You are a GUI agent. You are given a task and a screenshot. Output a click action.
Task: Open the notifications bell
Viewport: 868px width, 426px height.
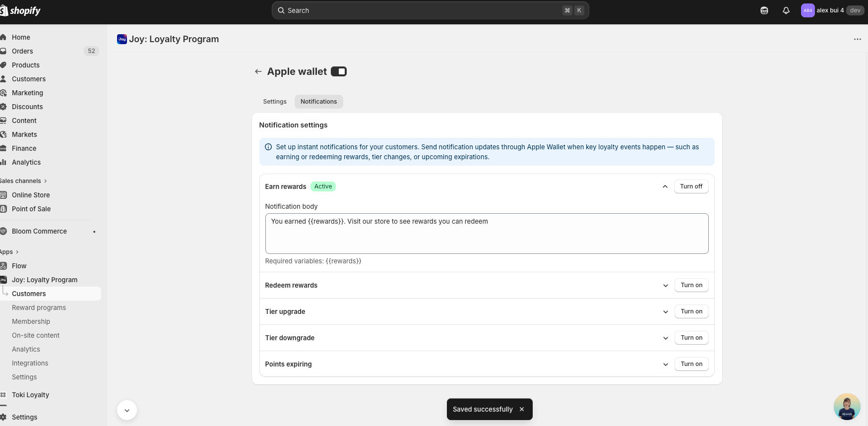pyautogui.click(x=786, y=10)
